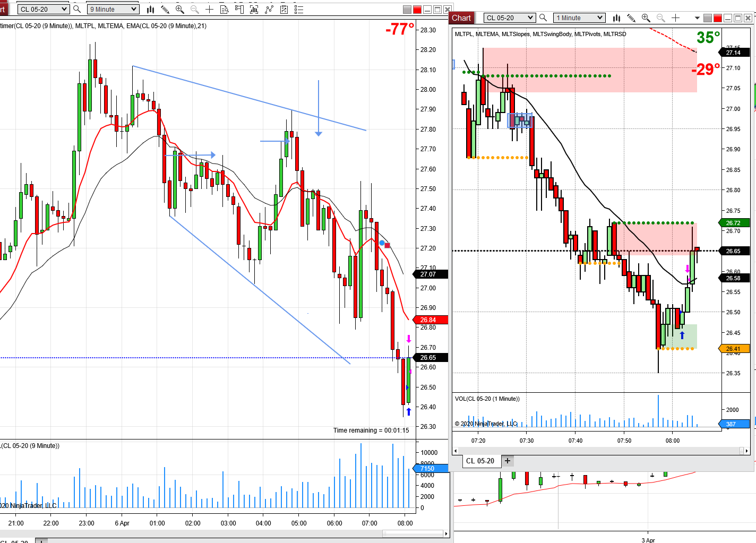Image resolution: width=756 pixels, height=543 pixels.
Task: Click the Time remaining countdown text
Action: point(371,430)
